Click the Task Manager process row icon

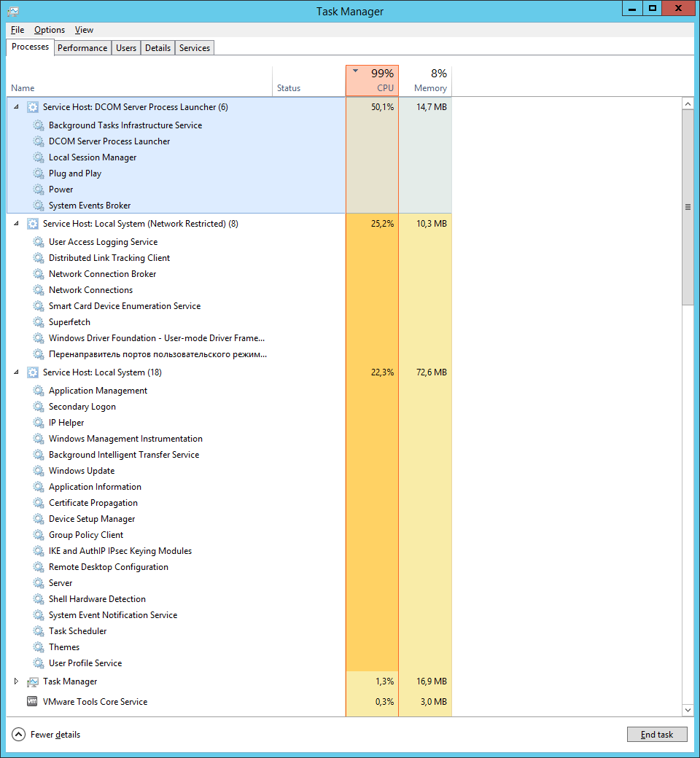coord(32,681)
